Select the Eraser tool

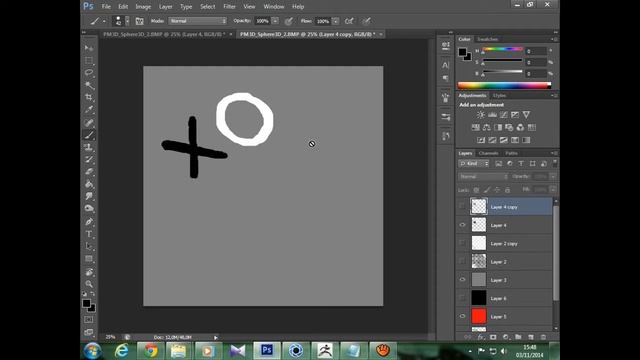89,171
